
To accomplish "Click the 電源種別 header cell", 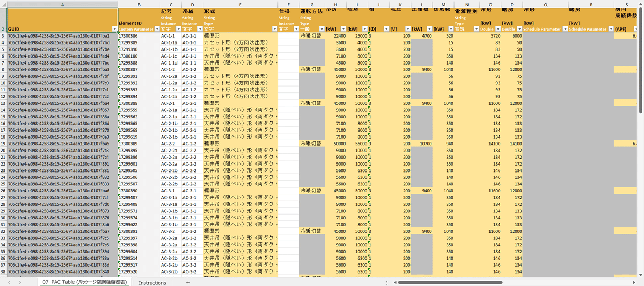I will coord(467,20).
